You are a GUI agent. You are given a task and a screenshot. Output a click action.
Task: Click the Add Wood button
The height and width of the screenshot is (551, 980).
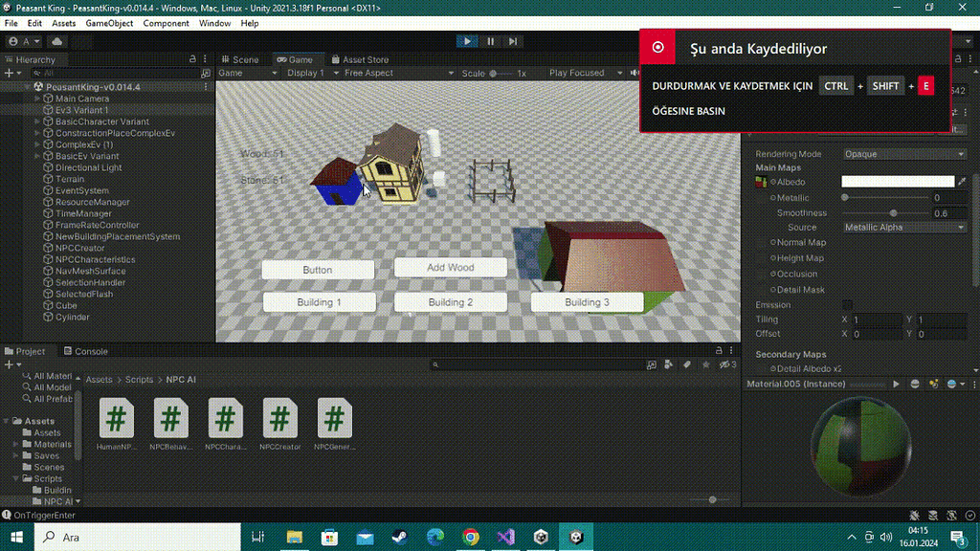[x=450, y=267]
